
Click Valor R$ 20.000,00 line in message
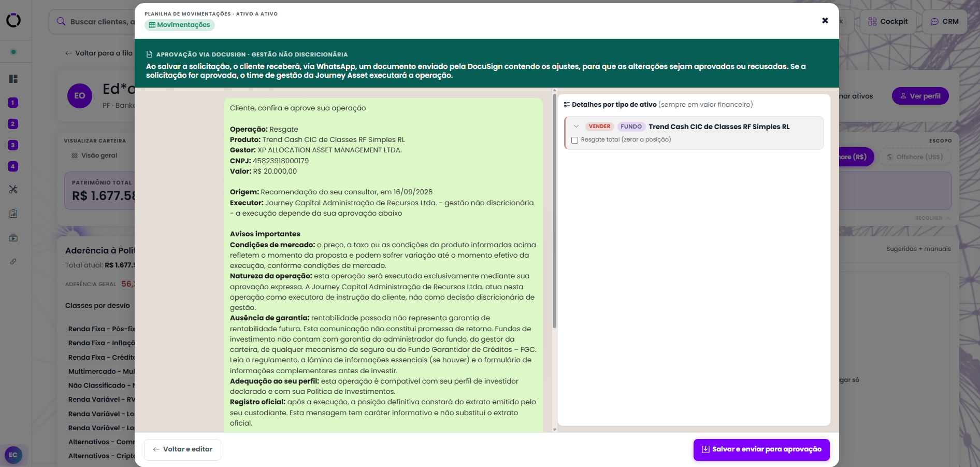[x=263, y=171]
